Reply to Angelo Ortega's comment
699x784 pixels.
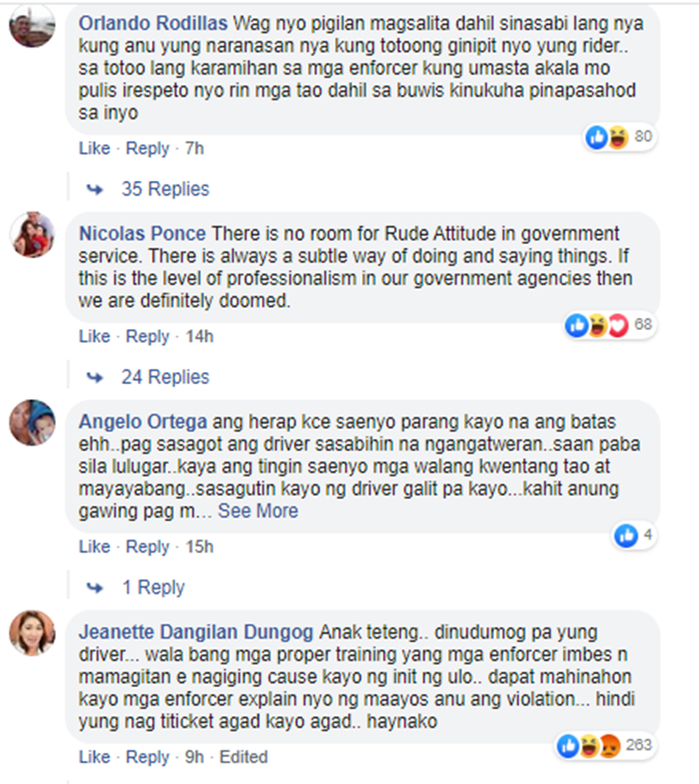[147, 547]
